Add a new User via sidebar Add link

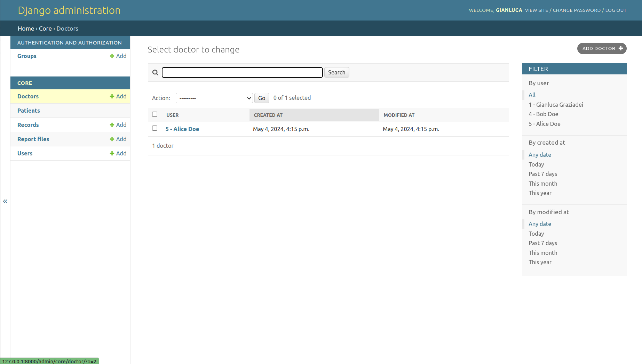coord(118,153)
